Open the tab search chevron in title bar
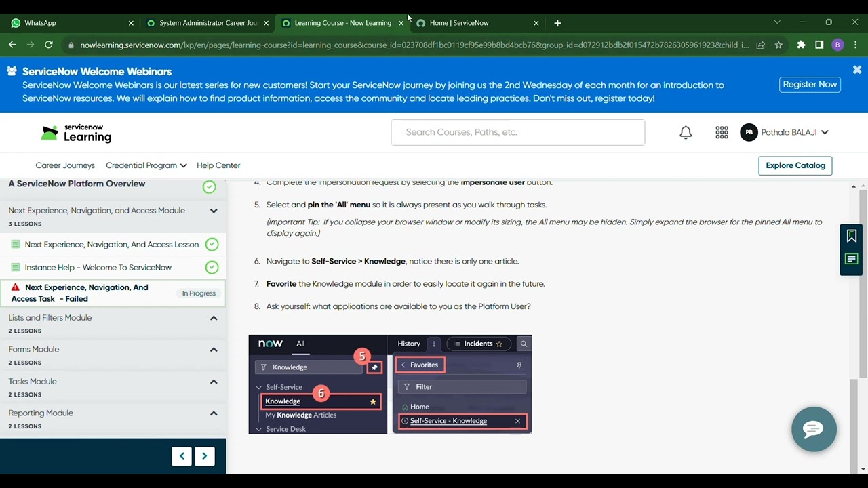This screenshot has width=868, height=488. (x=777, y=22)
